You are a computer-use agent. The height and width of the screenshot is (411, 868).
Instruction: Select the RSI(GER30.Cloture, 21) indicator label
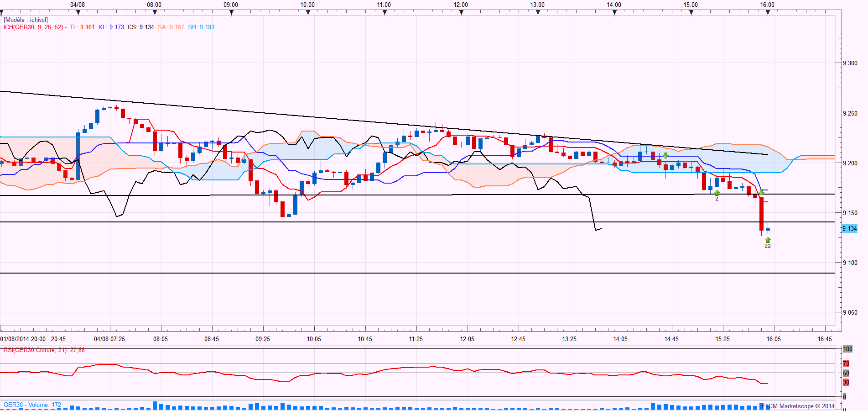44,350
